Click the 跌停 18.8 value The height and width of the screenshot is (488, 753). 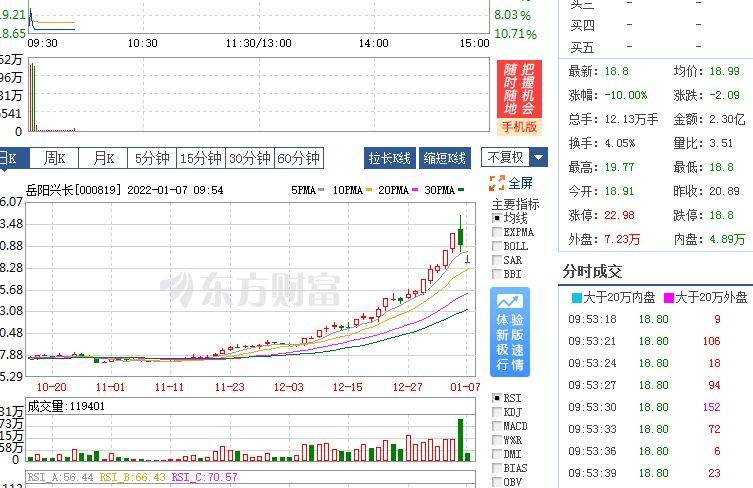click(721, 215)
